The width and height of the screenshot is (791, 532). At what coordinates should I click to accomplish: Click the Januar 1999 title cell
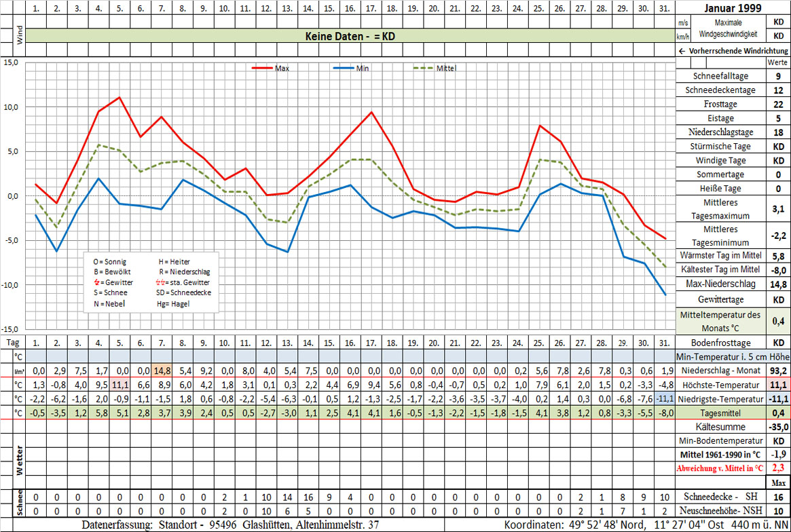click(733, 8)
